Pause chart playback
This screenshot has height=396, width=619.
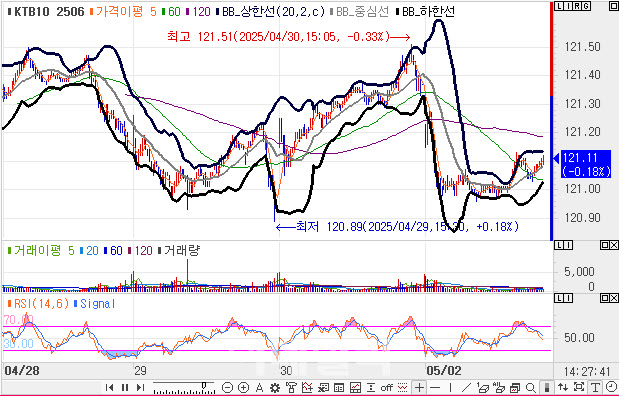click(x=125, y=388)
